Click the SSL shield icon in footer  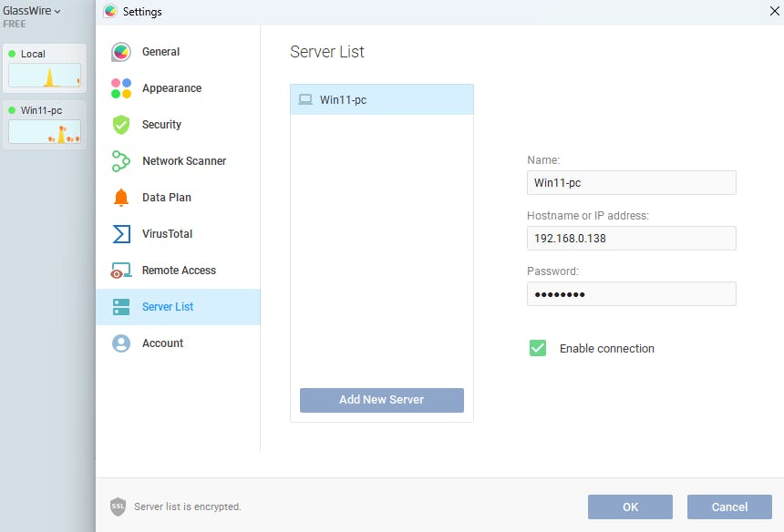point(118,506)
